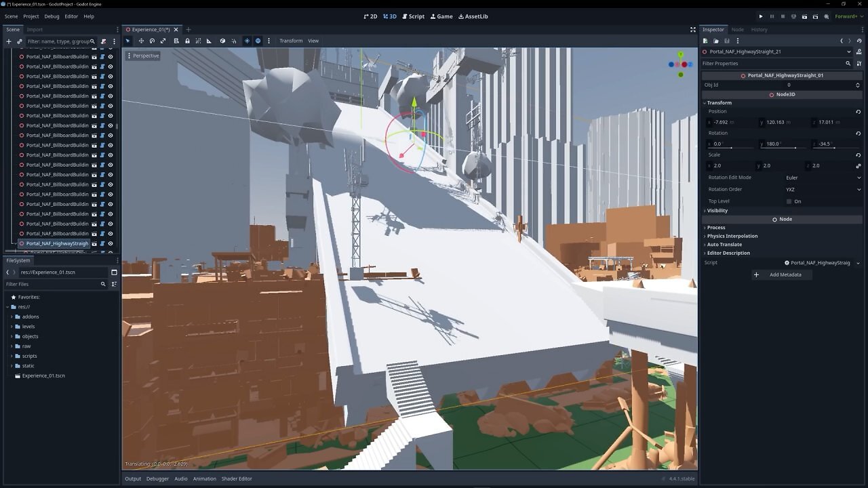The height and width of the screenshot is (488, 868).
Task: Pause the running project
Action: 772,16
